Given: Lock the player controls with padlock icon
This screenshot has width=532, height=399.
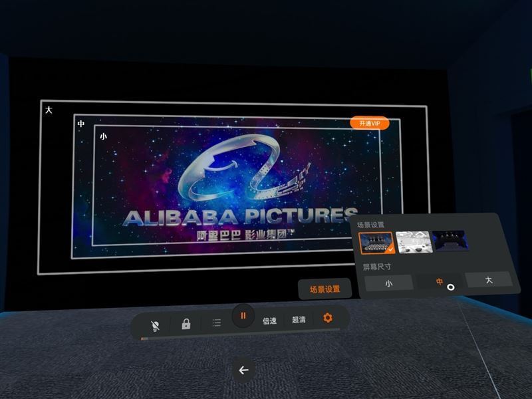Looking at the screenshot, I should (186, 324).
